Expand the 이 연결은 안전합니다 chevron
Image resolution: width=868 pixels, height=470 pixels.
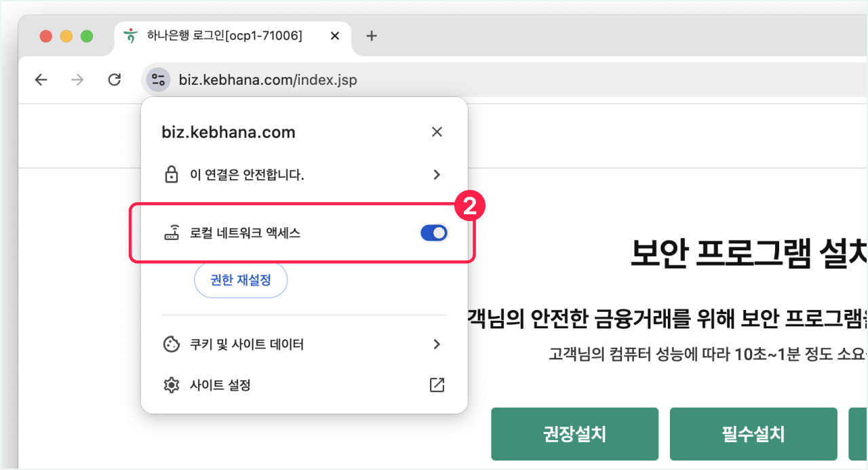[437, 175]
